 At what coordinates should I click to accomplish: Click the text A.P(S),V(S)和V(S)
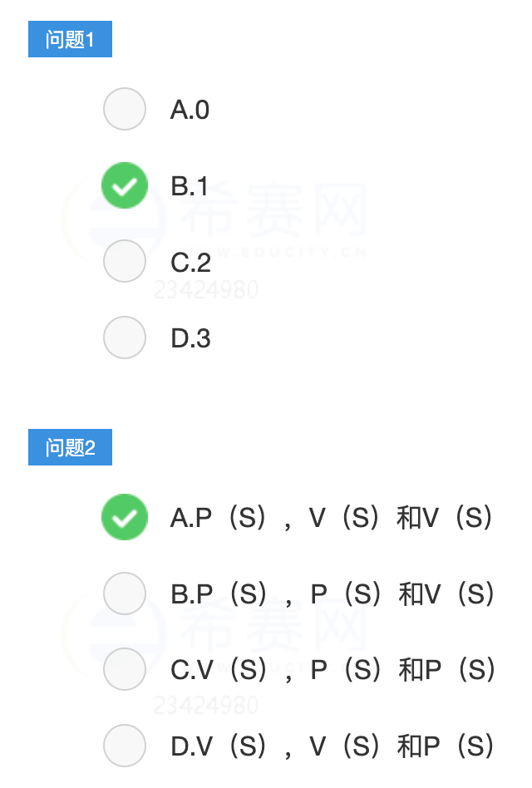pyautogui.click(x=331, y=518)
